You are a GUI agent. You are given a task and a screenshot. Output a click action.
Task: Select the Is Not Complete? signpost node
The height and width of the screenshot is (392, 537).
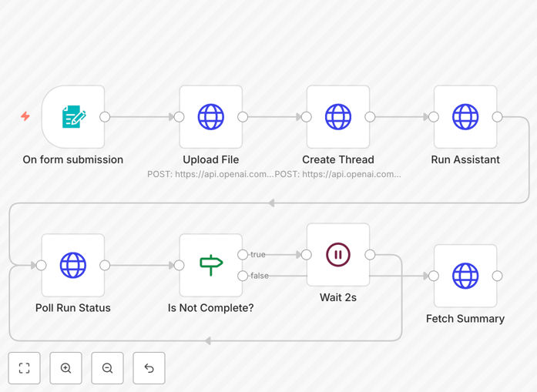tap(211, 265)
